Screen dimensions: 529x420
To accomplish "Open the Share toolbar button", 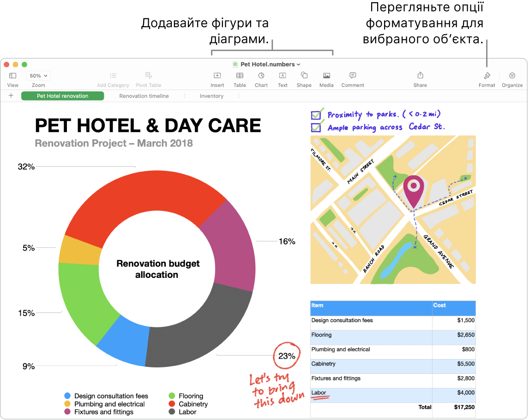I will pos(420,76).
